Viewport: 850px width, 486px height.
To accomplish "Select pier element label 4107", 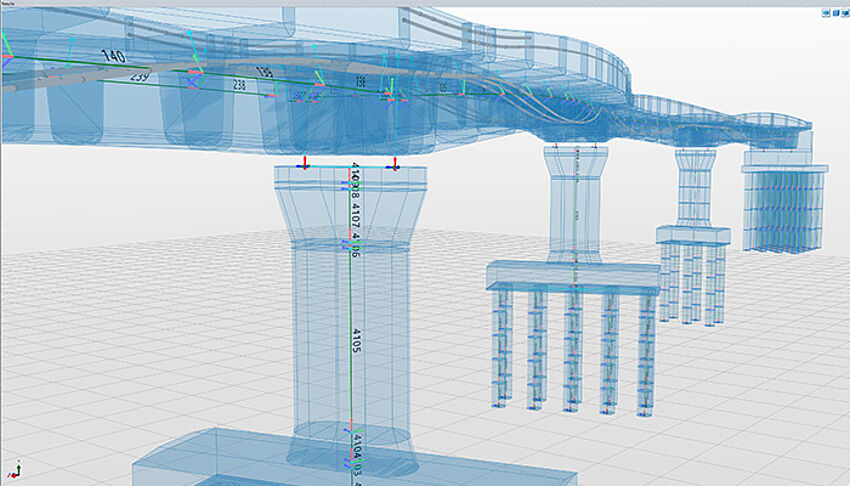I will [x=352, y=211].
